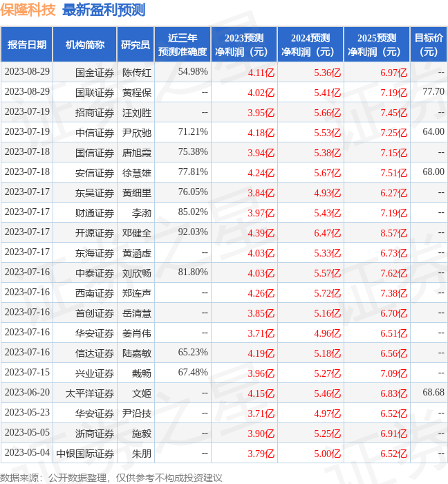The image size is (448, 484).
Task: Click the 81.80% accuracy value
Action: click(x=193, y=272)
